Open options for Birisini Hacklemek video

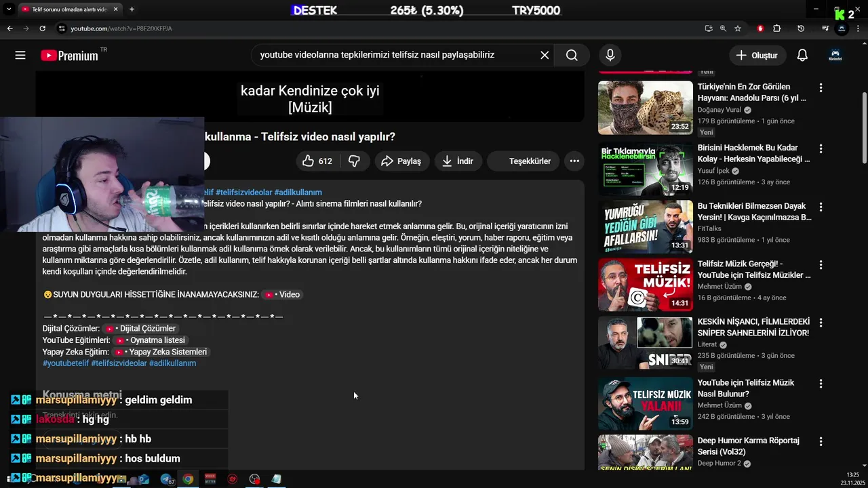(x=821, y=149)
